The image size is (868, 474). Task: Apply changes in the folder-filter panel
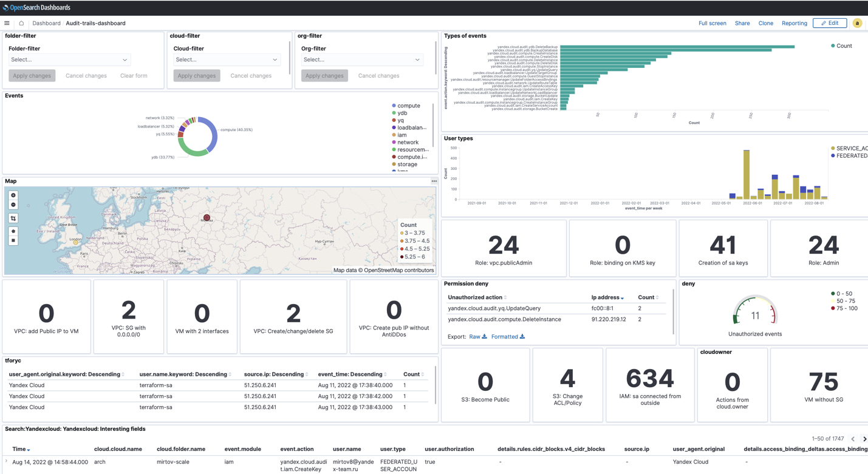pos(32,75)
